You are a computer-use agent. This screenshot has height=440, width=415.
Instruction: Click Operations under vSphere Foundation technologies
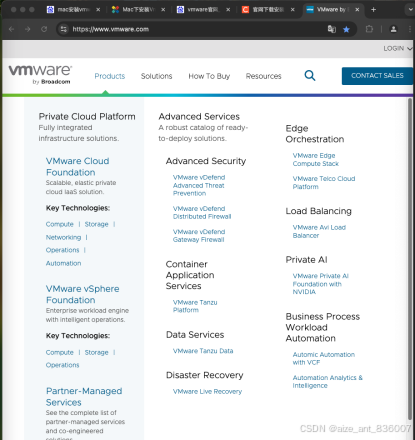tap(62, 365)
